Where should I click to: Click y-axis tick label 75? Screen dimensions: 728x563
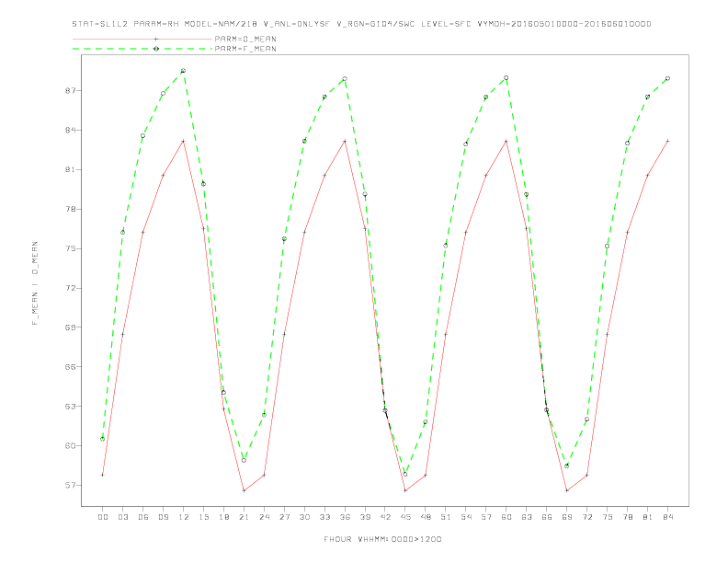point(71,248)
